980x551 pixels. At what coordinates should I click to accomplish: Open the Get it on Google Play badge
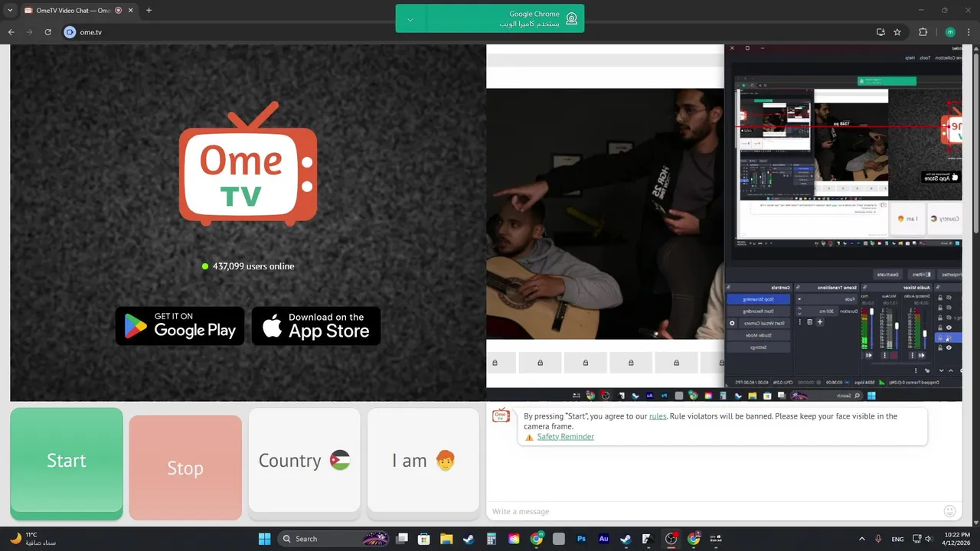[x=180, y=326]
